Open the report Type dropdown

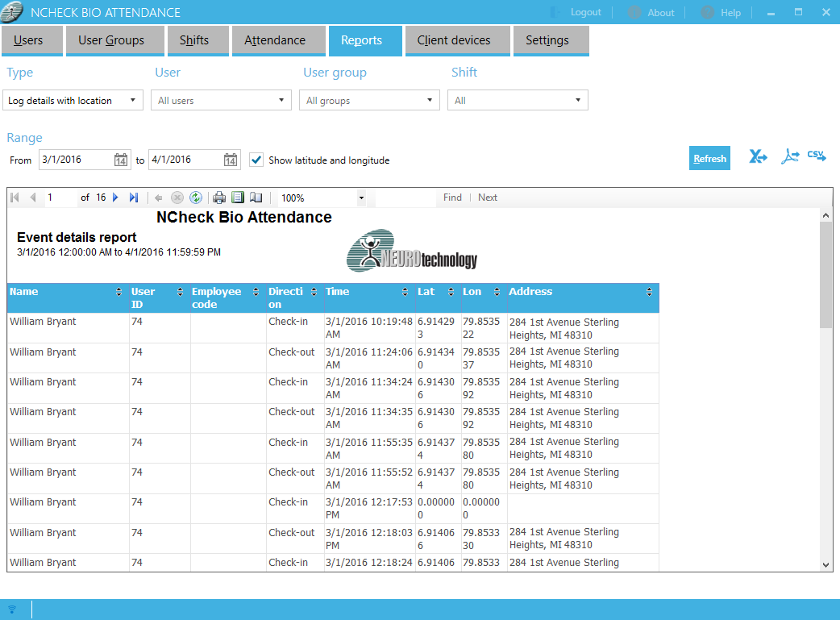click(x=73, y=100)
